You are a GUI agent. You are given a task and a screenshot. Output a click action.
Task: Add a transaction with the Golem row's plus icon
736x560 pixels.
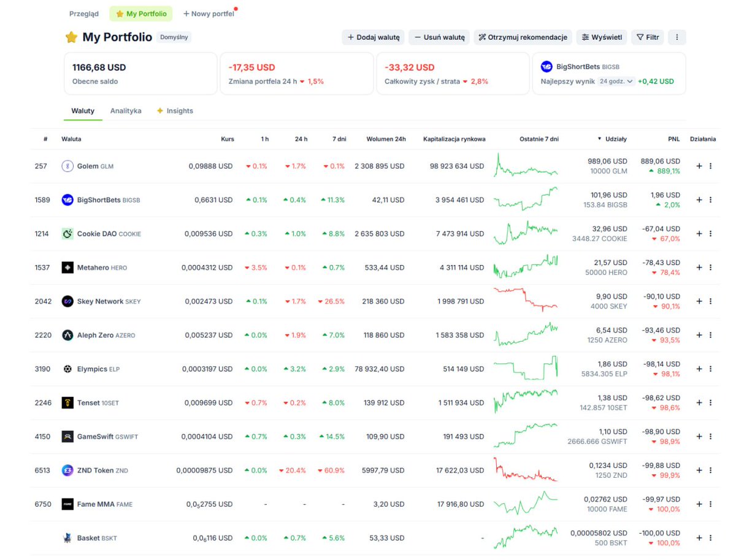coord(699,166)
